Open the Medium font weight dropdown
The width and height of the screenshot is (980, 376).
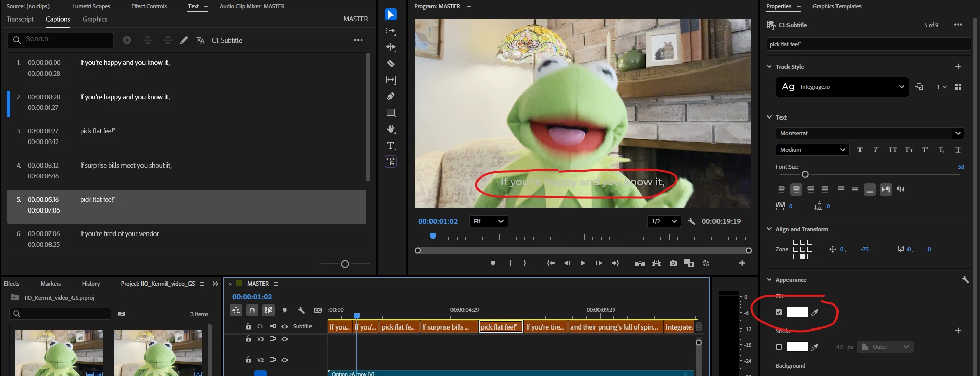coord(812,150)
